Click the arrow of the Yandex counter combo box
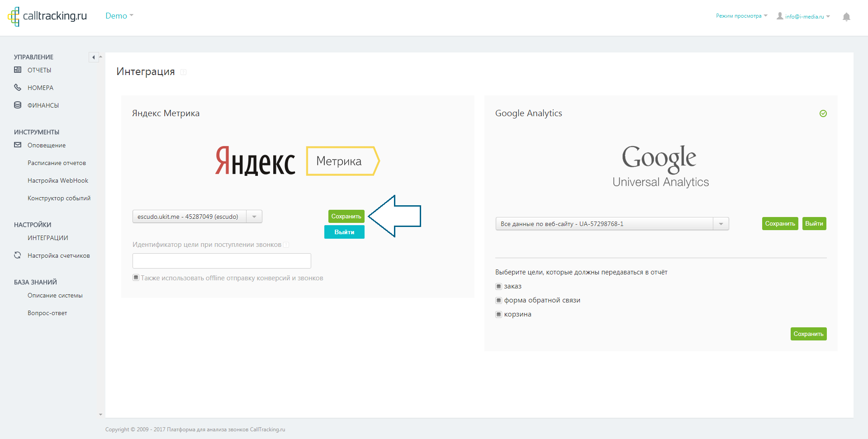This screenshot has height=439, width=868. (x=254, y=217)
